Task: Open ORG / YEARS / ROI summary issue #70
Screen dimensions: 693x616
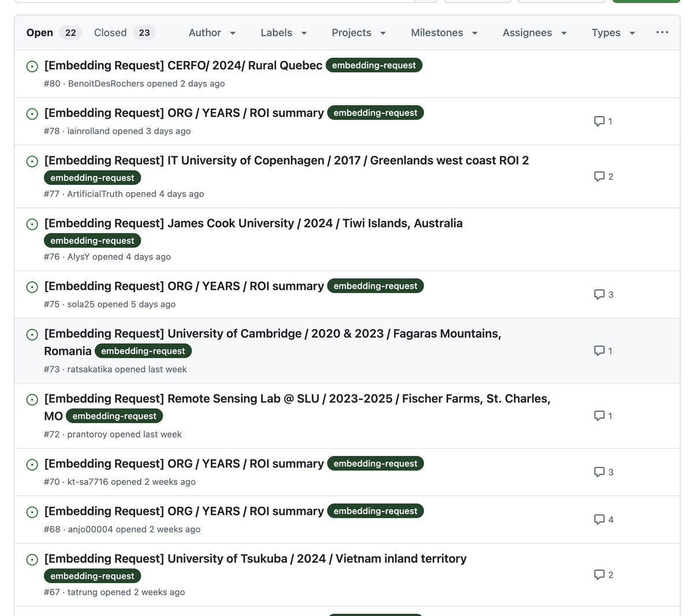Action: 184,464
